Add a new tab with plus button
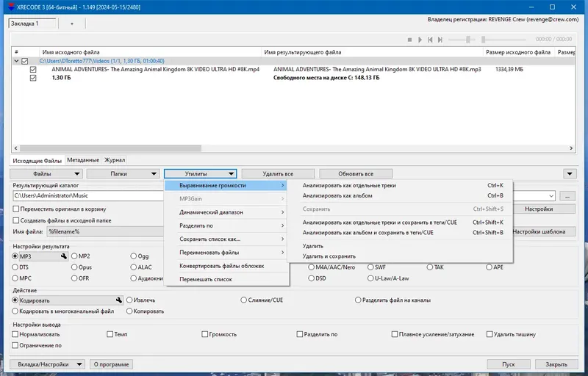Image resolution: width=588 pixels, height=376 pixels. click(72, 23)
